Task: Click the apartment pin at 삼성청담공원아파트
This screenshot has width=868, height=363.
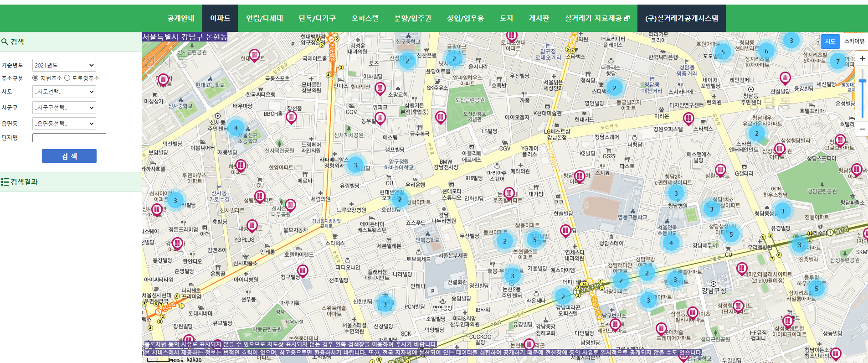Action: pos(780,149)
